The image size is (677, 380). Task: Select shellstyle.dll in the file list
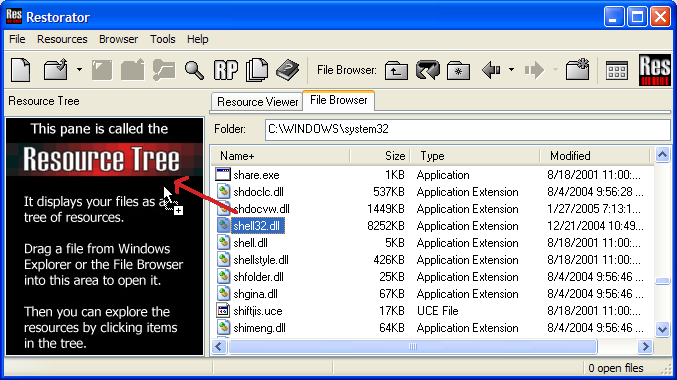(x=261, y=260)
